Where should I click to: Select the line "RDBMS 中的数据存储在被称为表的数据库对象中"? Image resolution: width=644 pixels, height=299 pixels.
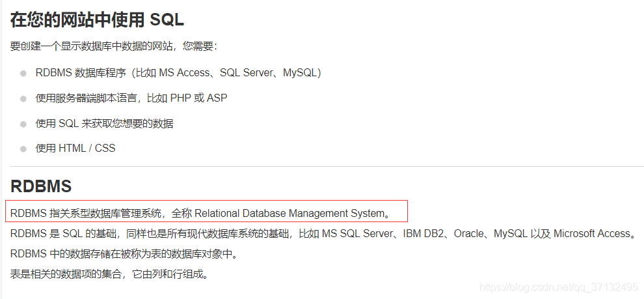pos(124,254)
